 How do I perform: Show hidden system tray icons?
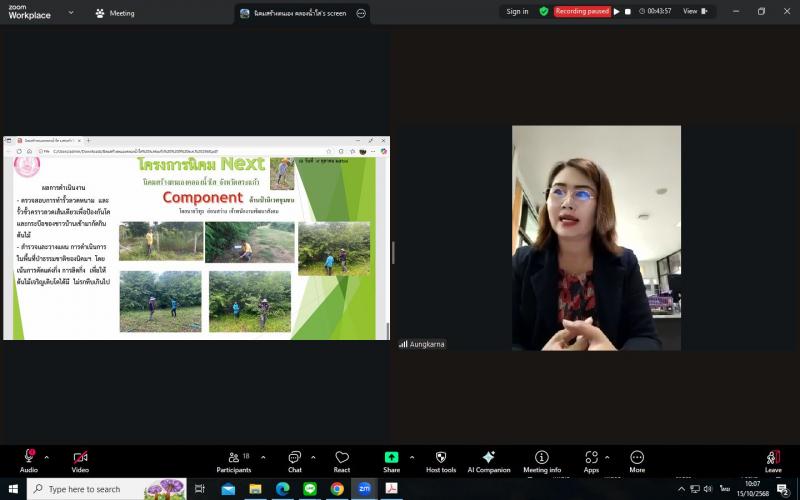pyautogui.click(x=681, y=489)
